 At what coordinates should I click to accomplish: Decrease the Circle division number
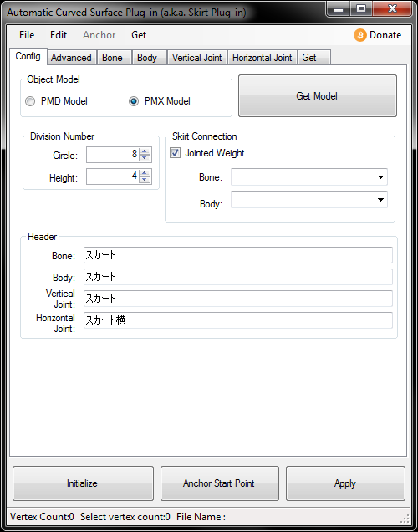(x=145, y=158)
